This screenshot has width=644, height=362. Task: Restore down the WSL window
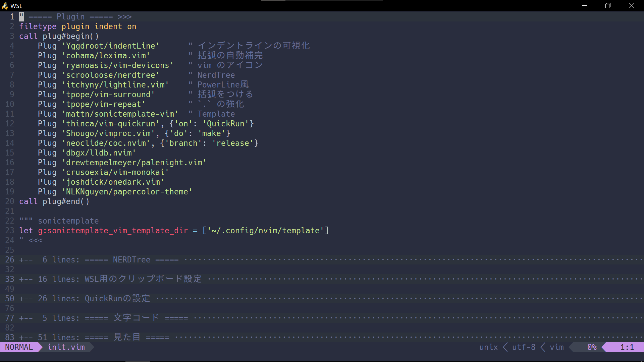[608, 6]
